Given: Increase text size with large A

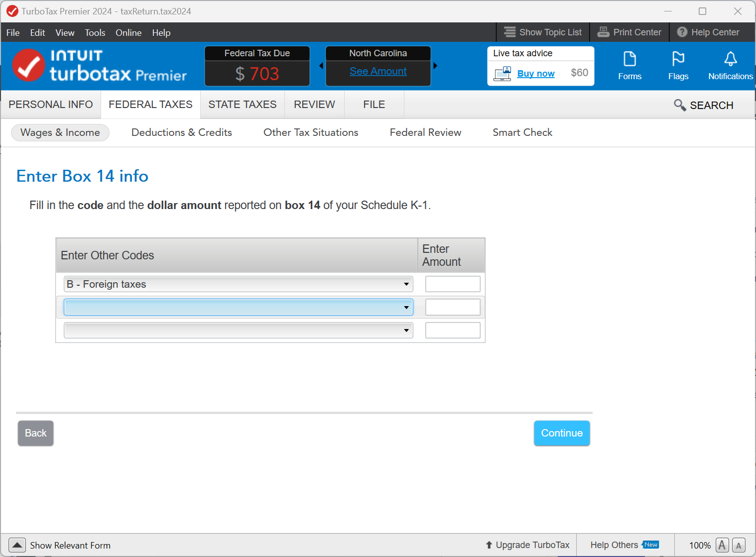Looking at the screenshot, I should [x=722, y=545].
